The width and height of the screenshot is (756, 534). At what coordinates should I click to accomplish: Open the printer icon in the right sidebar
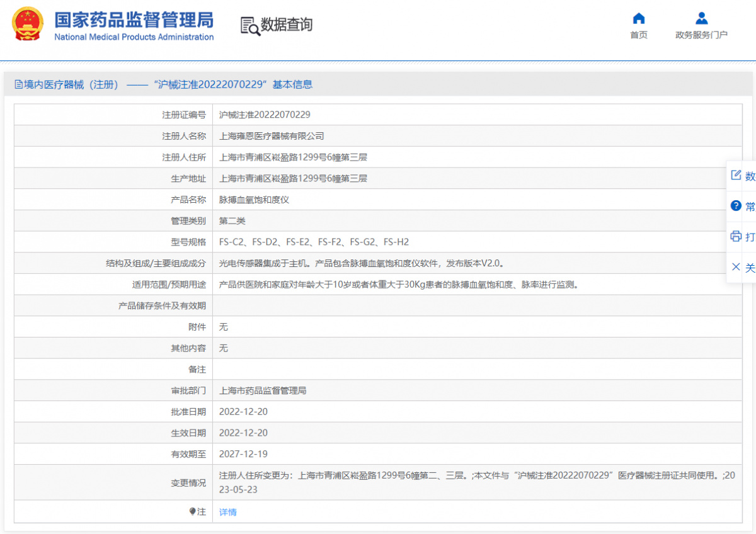tap(735, 236)
